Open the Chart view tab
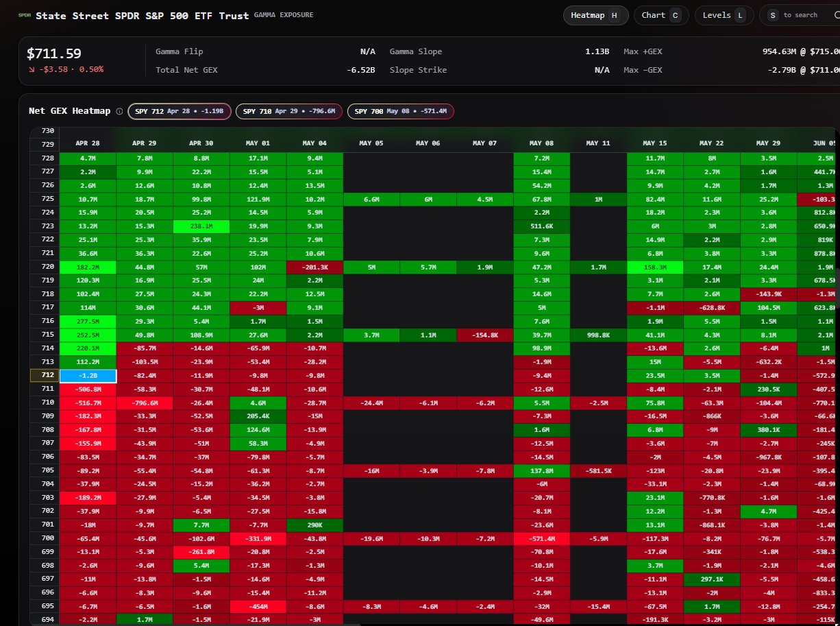Viewport: 840px width, 626px height. tap(660, 15)
